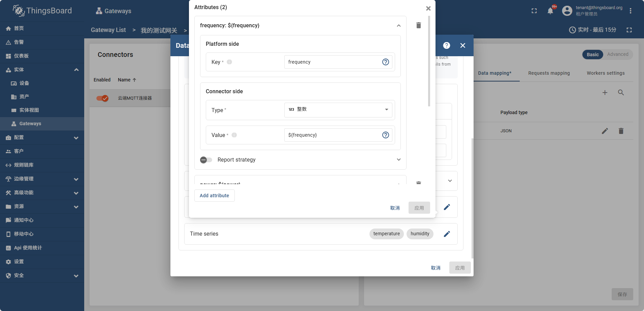
Task: Click 取消 in the Attributes popup
Action: coord(395,208)
